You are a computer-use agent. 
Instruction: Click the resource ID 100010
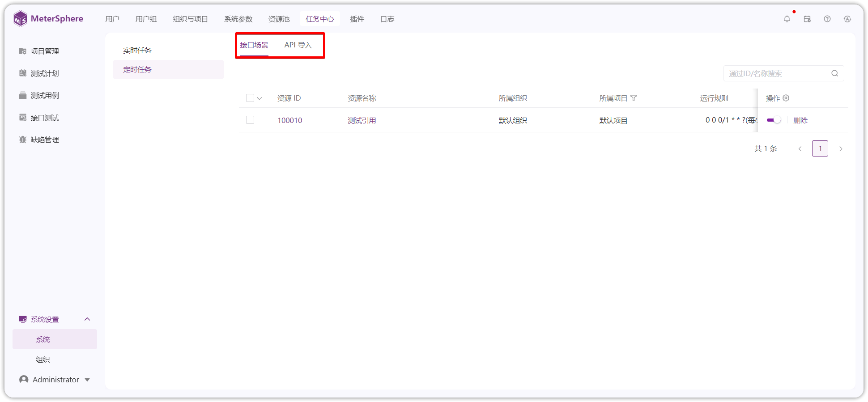click(290, 120)
